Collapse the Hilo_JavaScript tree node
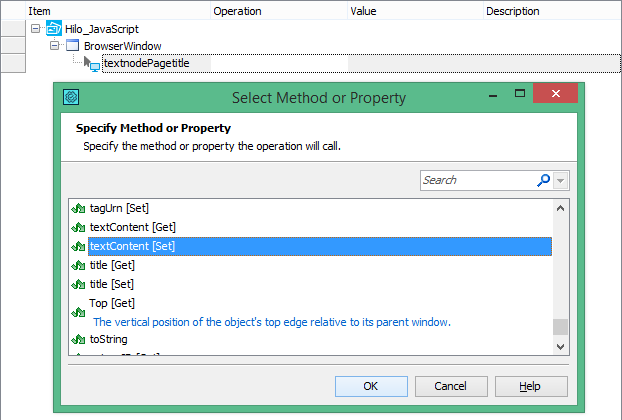This screenshot has height=420, width=622. [36, 29]
